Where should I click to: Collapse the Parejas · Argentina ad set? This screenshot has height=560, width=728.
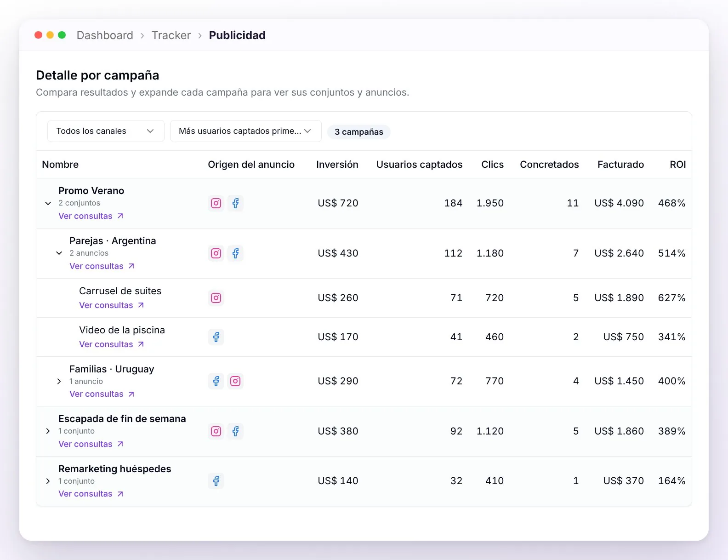pos(59,253)
